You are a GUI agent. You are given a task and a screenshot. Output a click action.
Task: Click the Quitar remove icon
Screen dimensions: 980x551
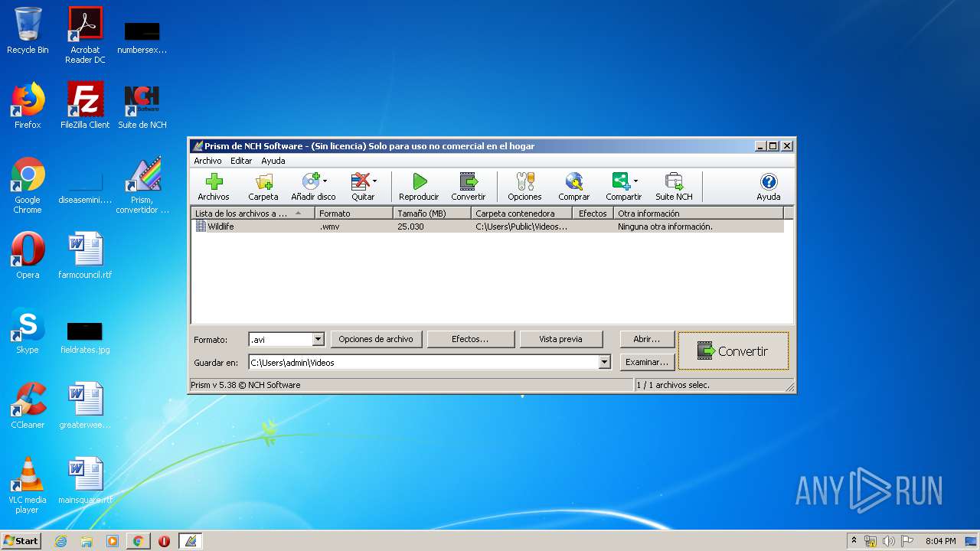[x=360, y=181]
